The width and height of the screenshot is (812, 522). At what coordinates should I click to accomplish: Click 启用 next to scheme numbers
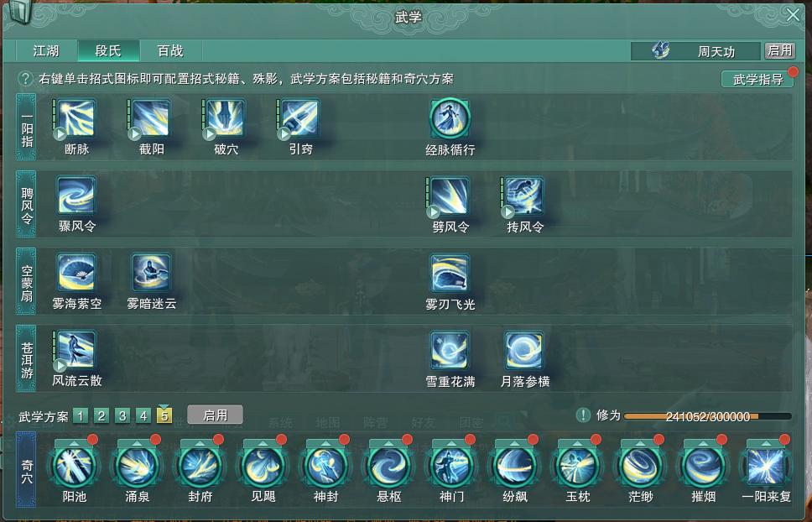[215, 415]
